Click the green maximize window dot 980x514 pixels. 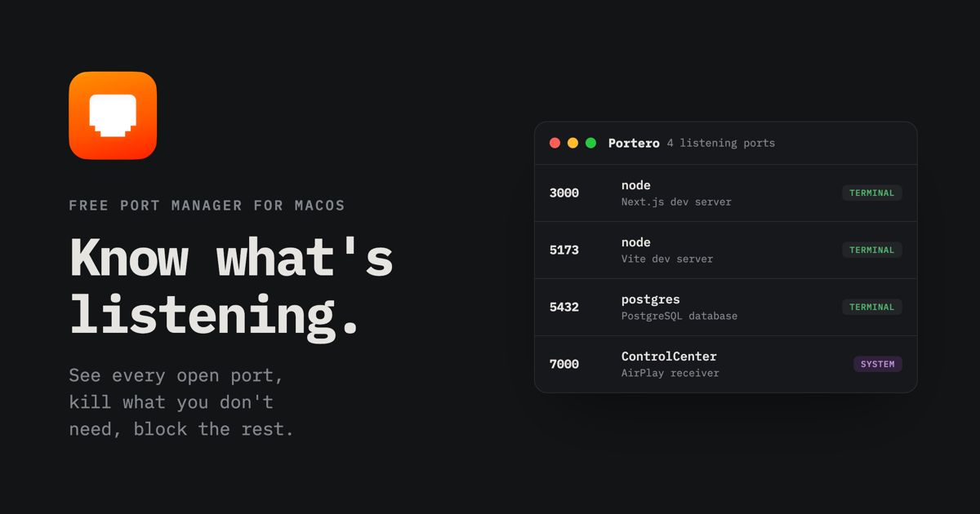(x=590, y=143)
